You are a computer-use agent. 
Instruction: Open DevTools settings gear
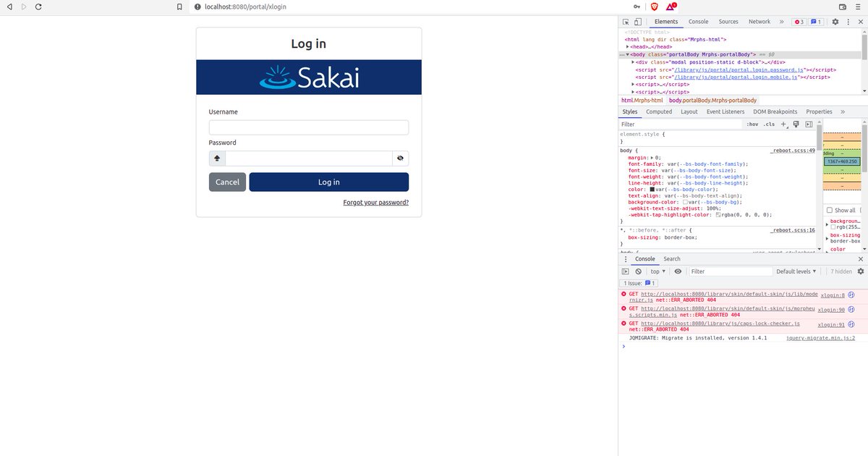coord(835,22)
